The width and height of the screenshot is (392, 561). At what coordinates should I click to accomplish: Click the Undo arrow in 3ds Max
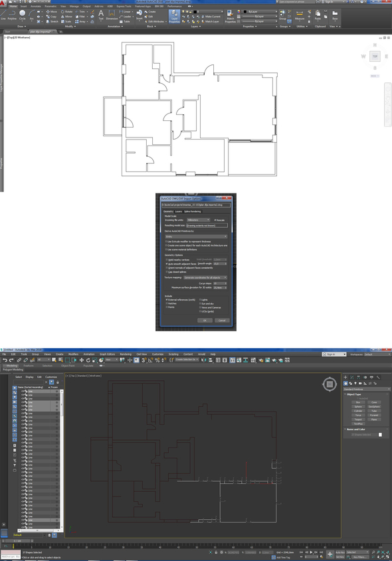pos(5,360)
